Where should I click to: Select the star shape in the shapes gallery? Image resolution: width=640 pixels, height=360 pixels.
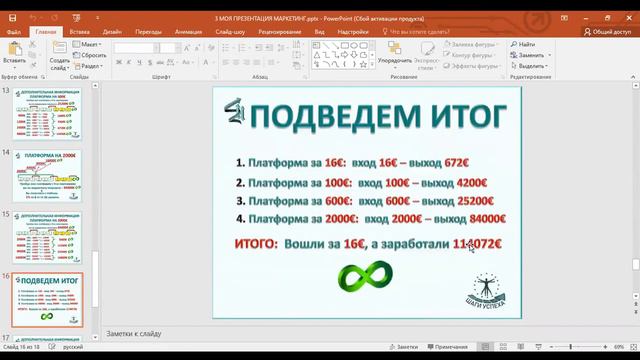363,64
